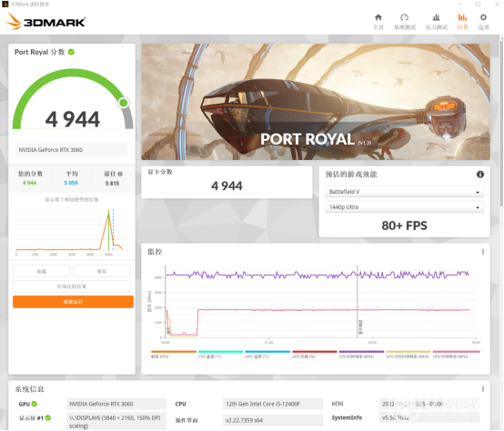
Task: Select the Results (结果) tab
Action: pos(462,22)
